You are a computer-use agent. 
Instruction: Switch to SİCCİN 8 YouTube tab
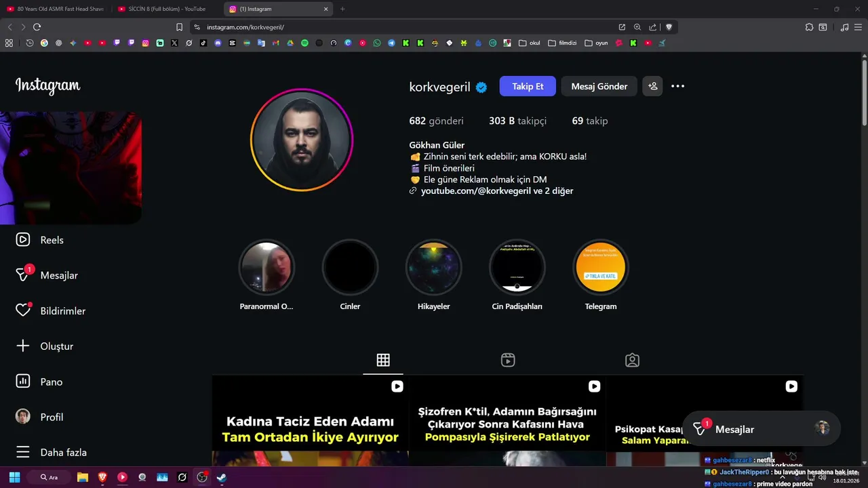(166, 9)
